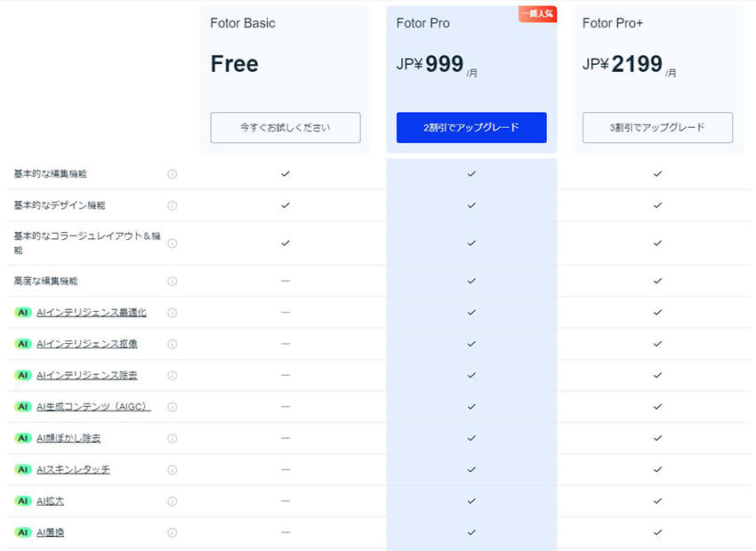
Task: Click Fotor Pro+ checkmark for AI置換
Action: (x=657, y=532)
